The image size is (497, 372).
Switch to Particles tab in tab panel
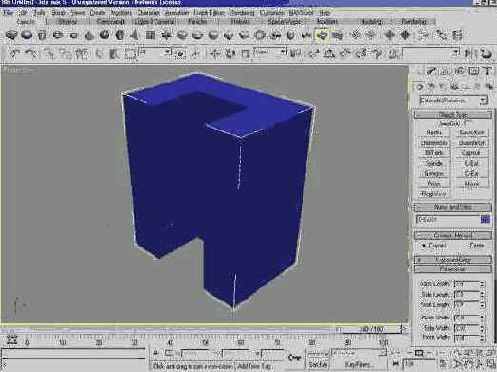click(x=197, y=22)
